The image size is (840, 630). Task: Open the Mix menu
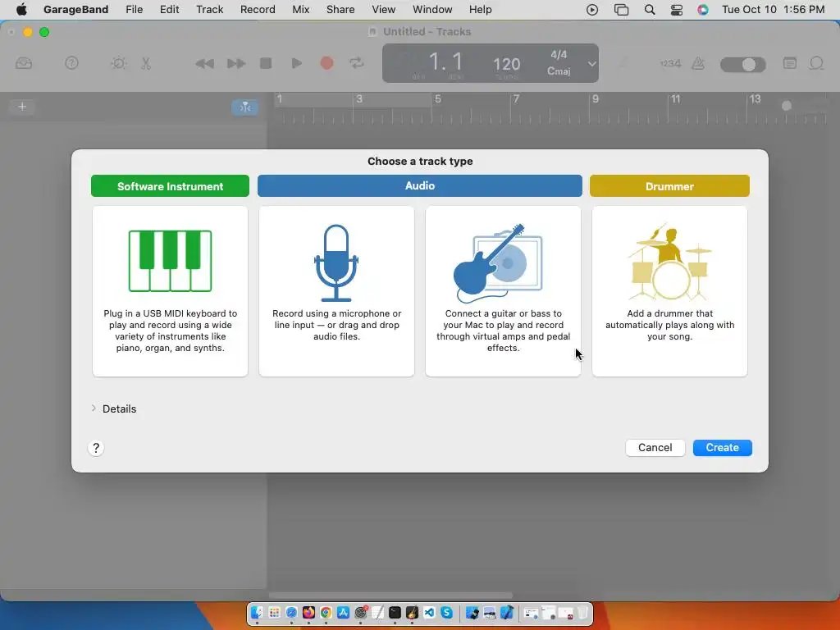pos(300,9)
